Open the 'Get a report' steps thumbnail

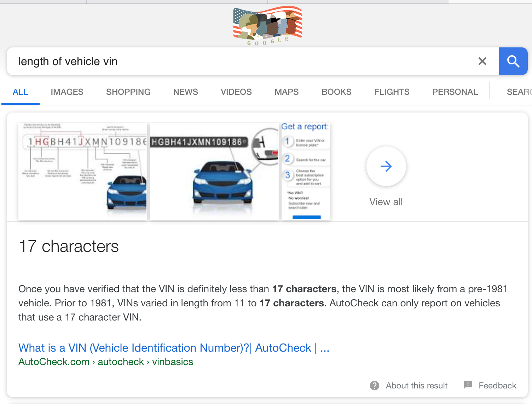[306, 171]
